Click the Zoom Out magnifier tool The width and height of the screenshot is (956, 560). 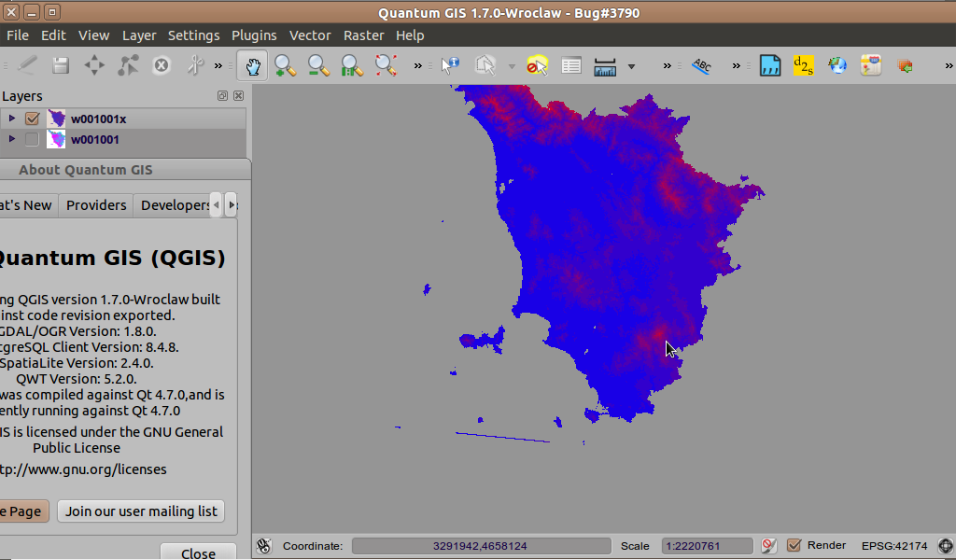[x=319, y=65]
